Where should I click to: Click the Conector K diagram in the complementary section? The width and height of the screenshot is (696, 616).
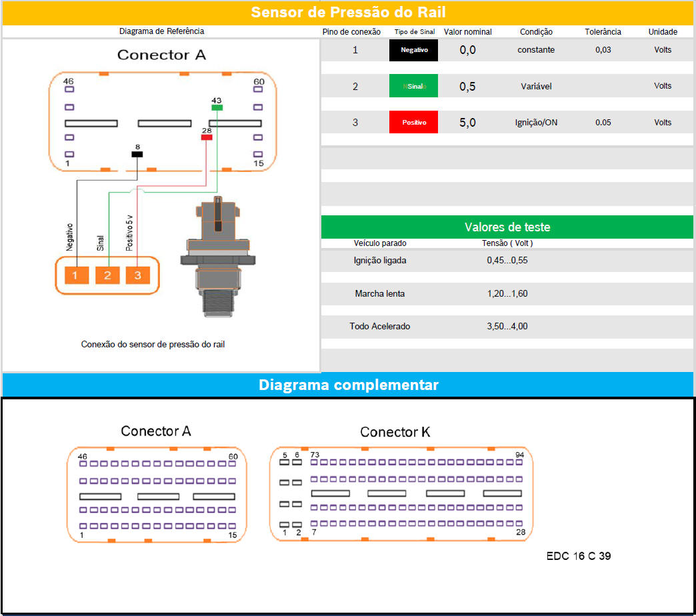click(x=401, y=493)
